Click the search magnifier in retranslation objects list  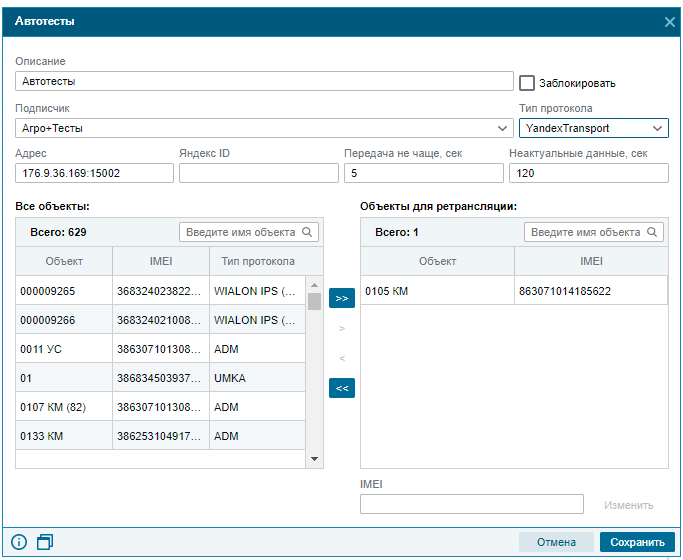click(652, 232)
